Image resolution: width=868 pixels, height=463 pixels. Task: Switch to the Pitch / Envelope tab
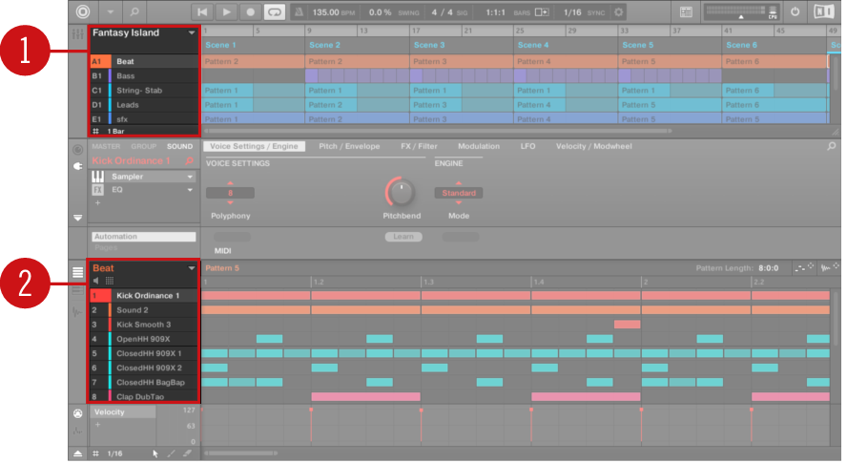click(x=348, y=146)
